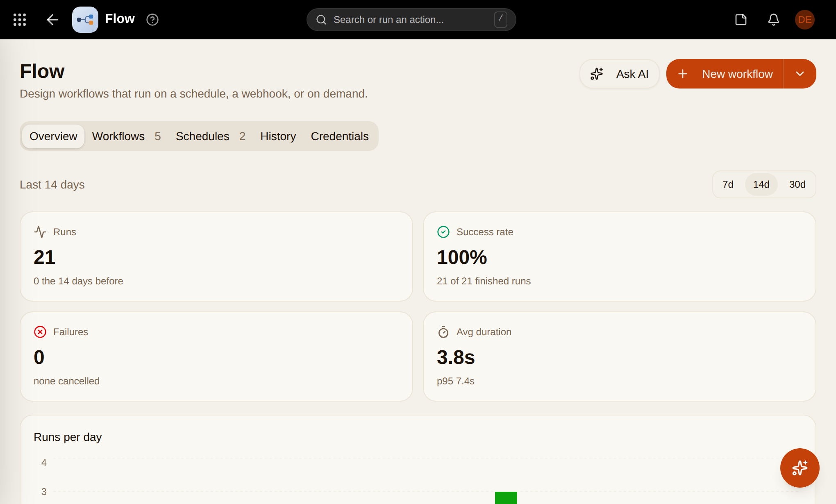Switch to the Schedules tab
This screenshot has height=504, width=836.
[211, 136]
